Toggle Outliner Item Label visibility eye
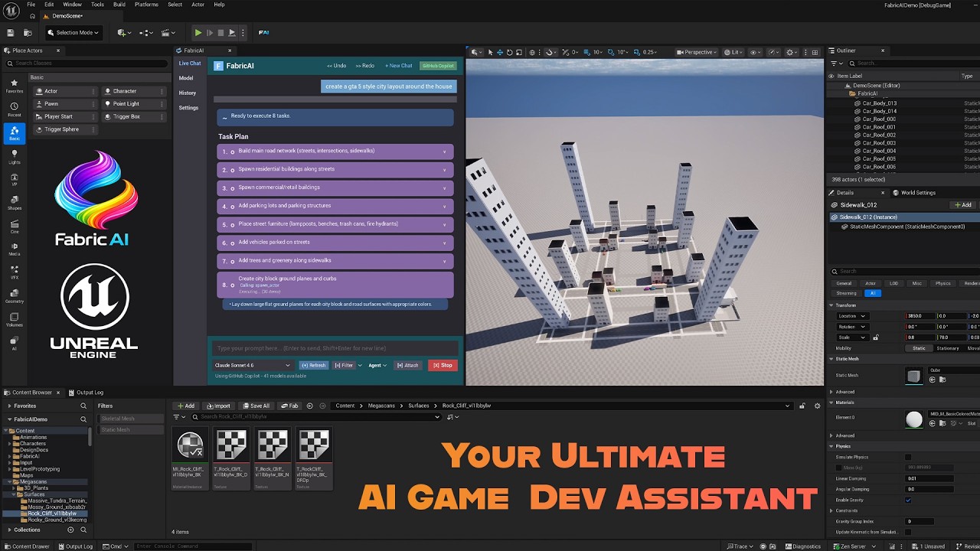This screenshot has width=980, height=551. pyautogui.click(x=831, y=76)
